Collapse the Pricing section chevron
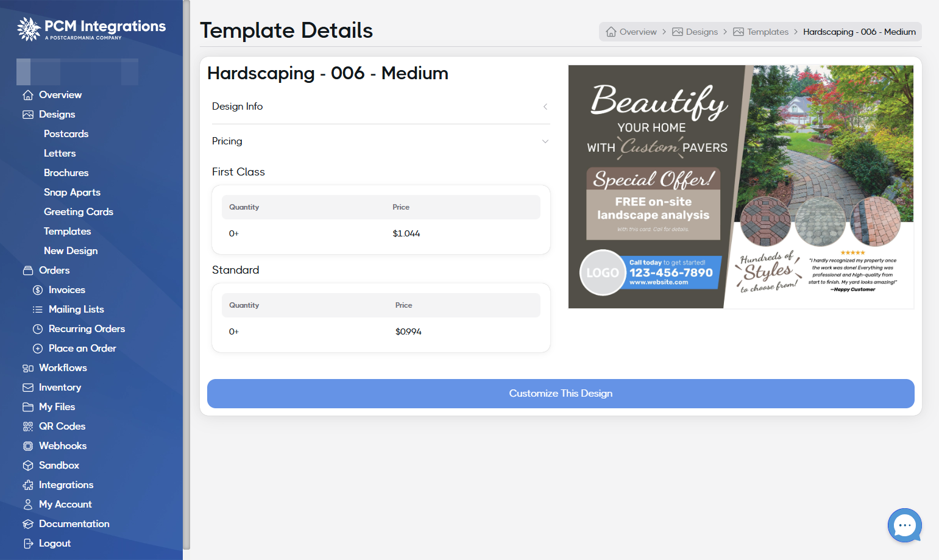939x560 pixels. [x=545, y=141]
